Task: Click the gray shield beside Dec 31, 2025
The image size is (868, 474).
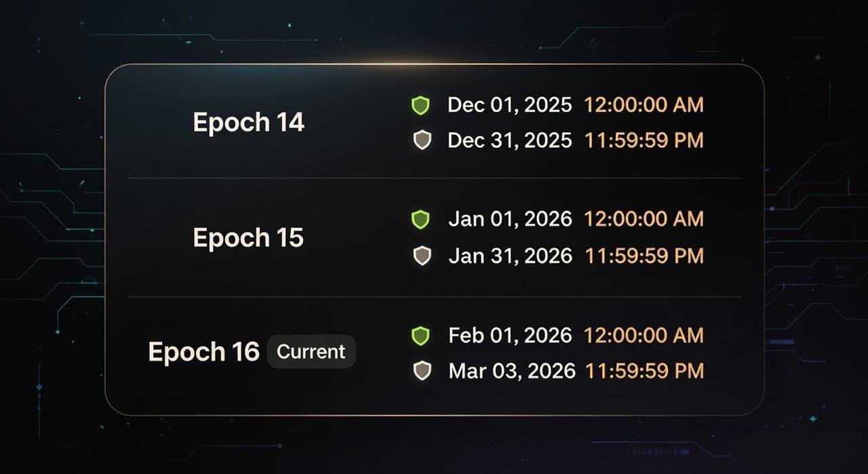Action: [x=422, y=140]
